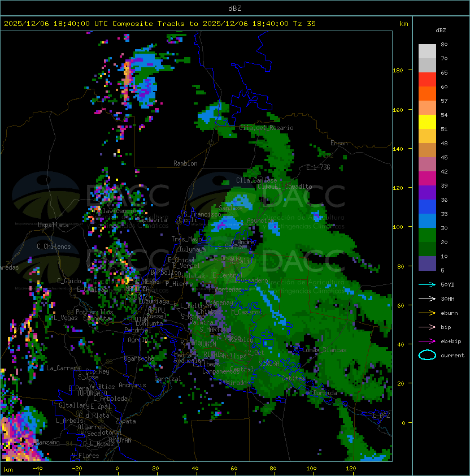Select the red swatch between 60 and 65 dBZ
The image size is (470, 476).
click(427, 79)
